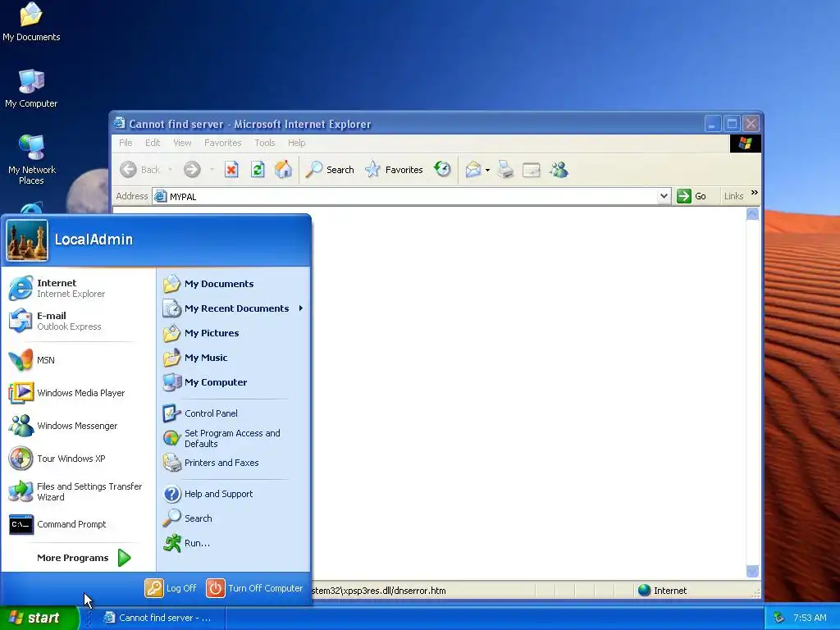
Task: Expand the Links chevron
Action: pyautogui.click(x=755, y=193)
